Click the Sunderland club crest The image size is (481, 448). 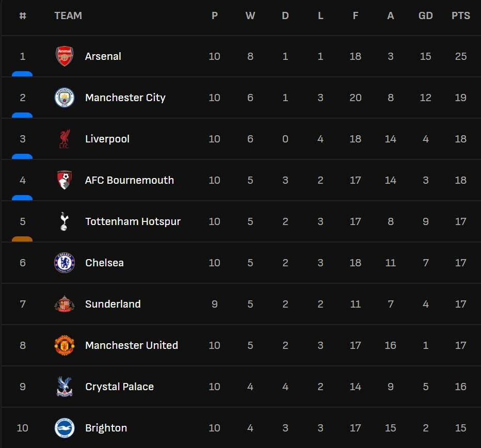(65, 304)
